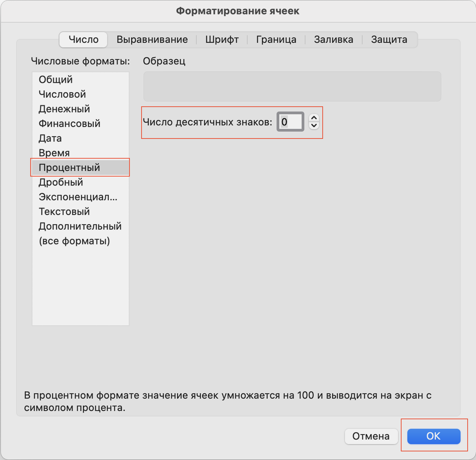Choose the Числовой format
Screen dimensions: 476x460
(x=62, y=94)
